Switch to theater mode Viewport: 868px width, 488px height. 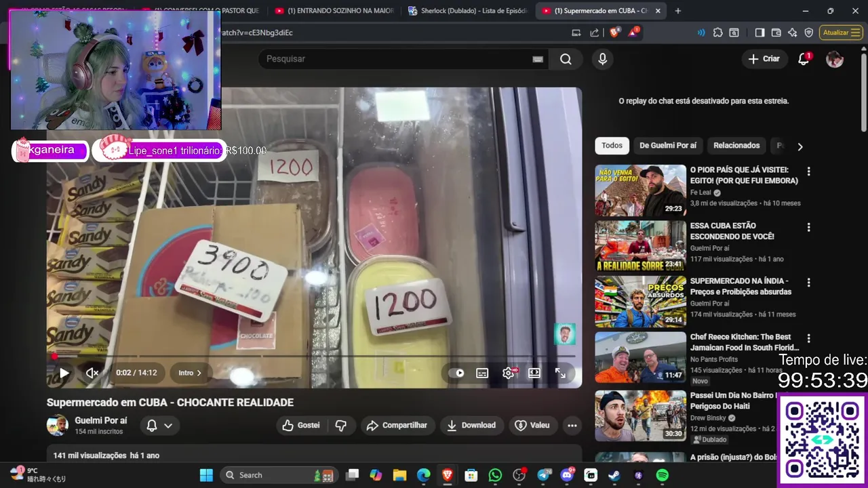coord(534,373)
